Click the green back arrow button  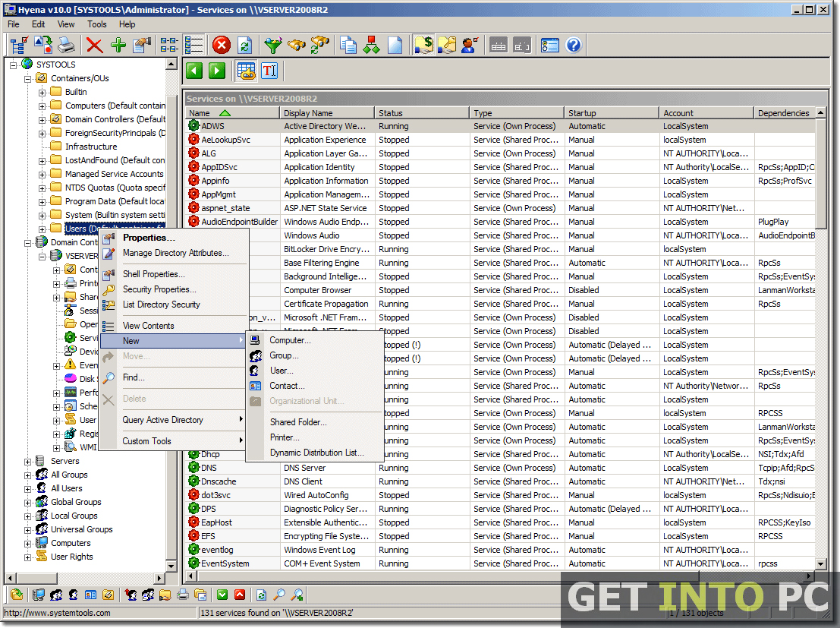point(194,71)
